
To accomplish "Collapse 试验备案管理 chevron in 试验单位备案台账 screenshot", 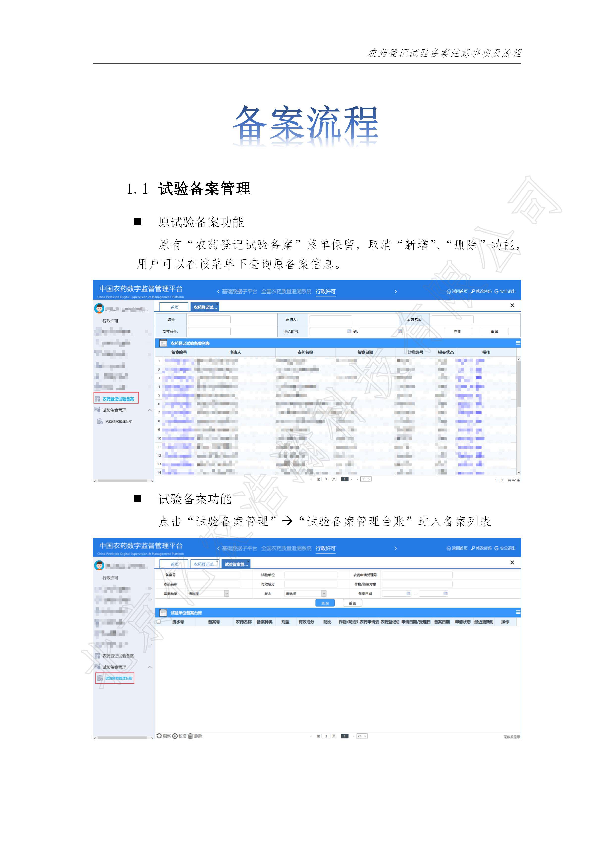I will (x=149, y=667).
